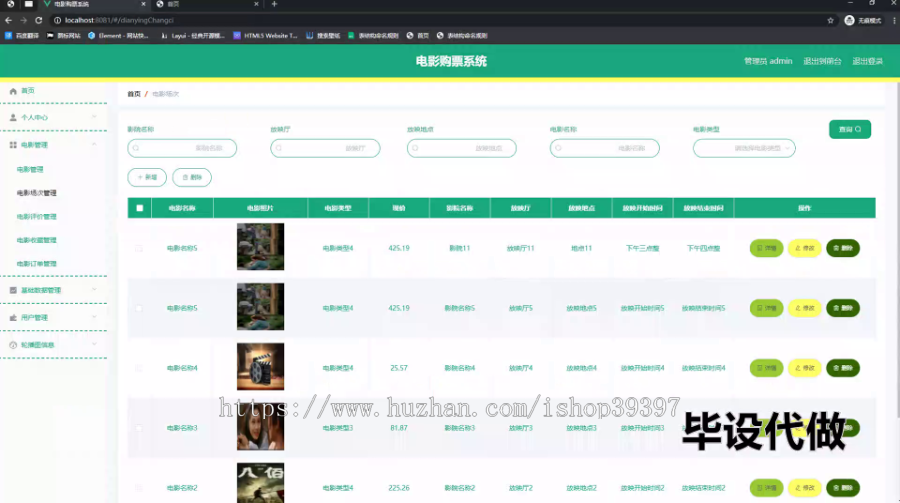Click the 查询 search button
The image size is (900, 503).
tap(849, 129)
